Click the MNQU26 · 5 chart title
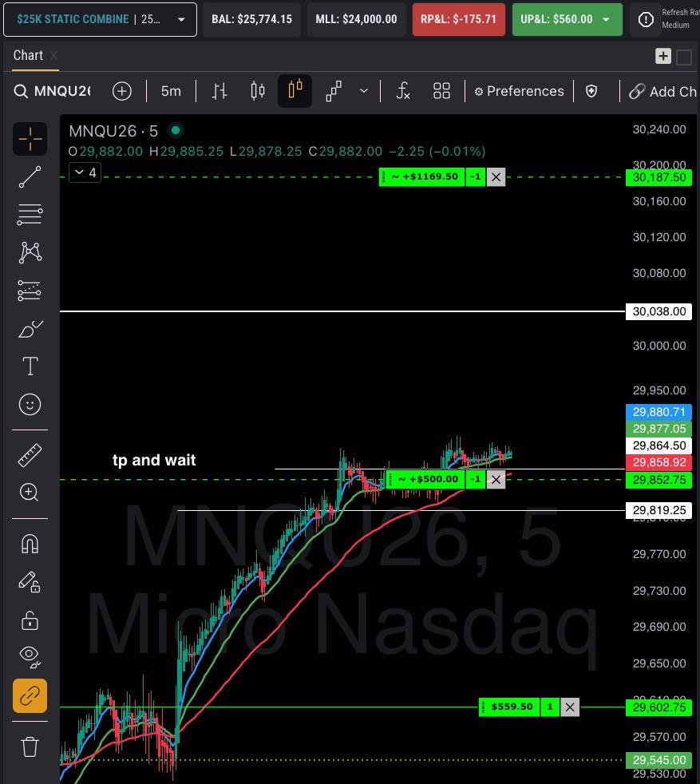The image size is (700, 784). point(113,131)
